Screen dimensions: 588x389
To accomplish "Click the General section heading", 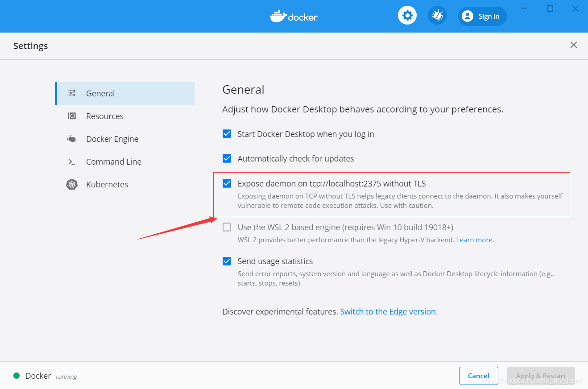I will [243, 90].
